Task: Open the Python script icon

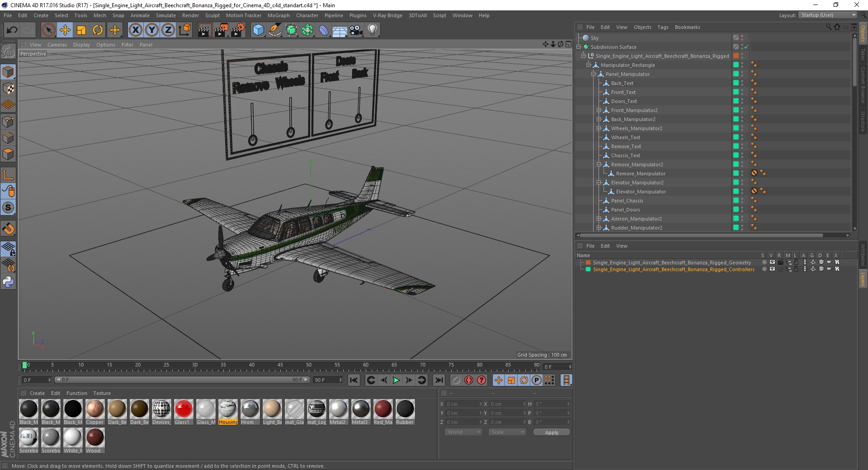Action: coord(8,282)
